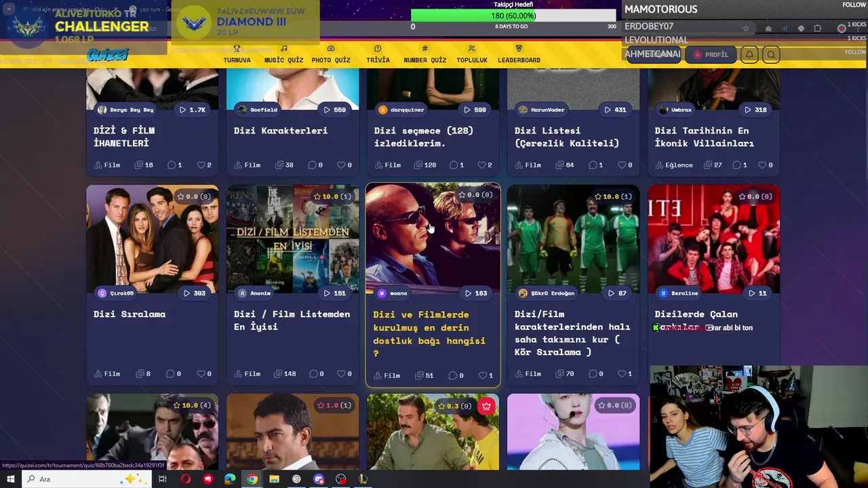Viewport: 868px width, 488px height.
Task: Click the camera icon in browser toolbar
Action: coord(768,28)
